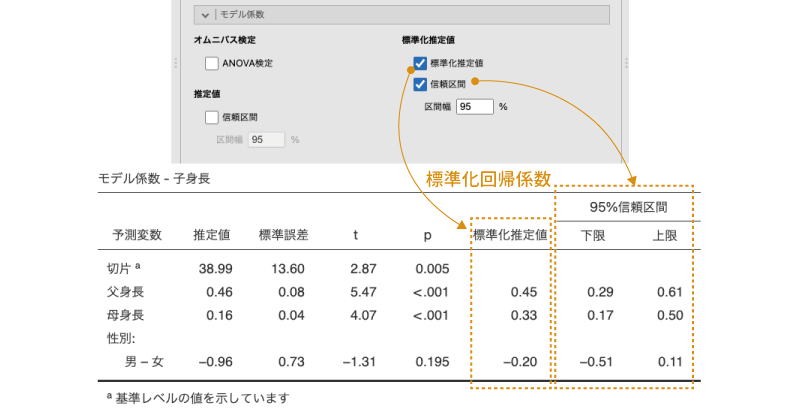Viewport: 800px width, 416px height.
Task: Select the モデル係数 - 子身長 table title
Action: pos(154,179)
